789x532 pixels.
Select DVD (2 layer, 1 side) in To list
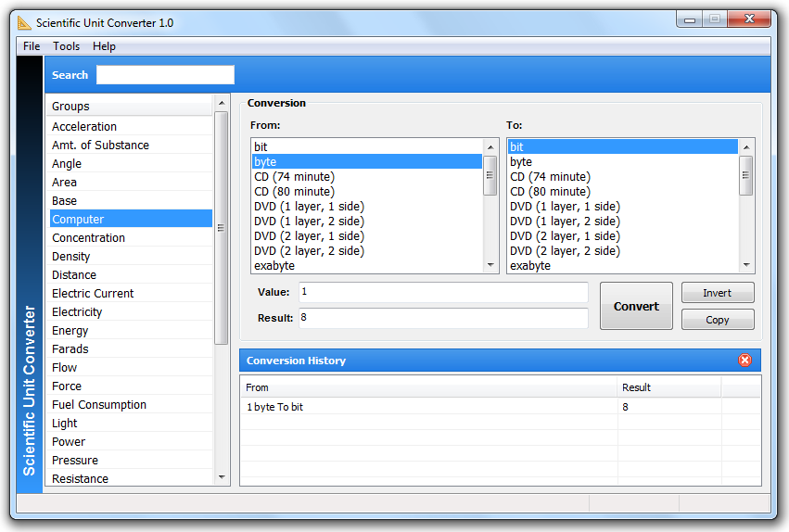pyautogui.click(x=622, y=235)
